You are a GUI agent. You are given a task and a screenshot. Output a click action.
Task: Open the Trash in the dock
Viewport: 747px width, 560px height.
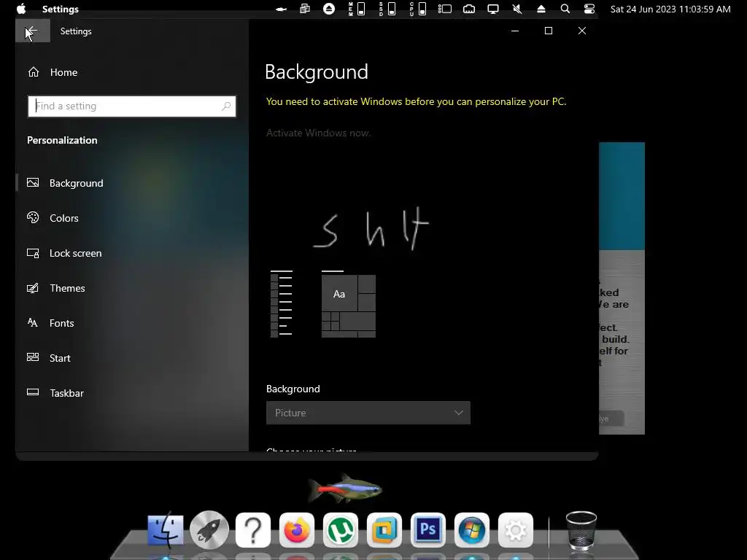pyautogui.click(x=581, y=531)
